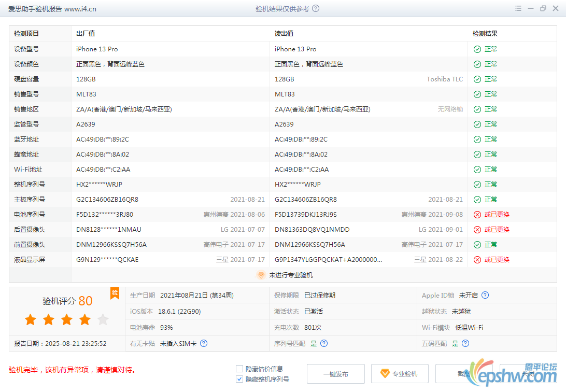
Task: Click the red warning 验机完毕 message
Action: tap(72, 370)
